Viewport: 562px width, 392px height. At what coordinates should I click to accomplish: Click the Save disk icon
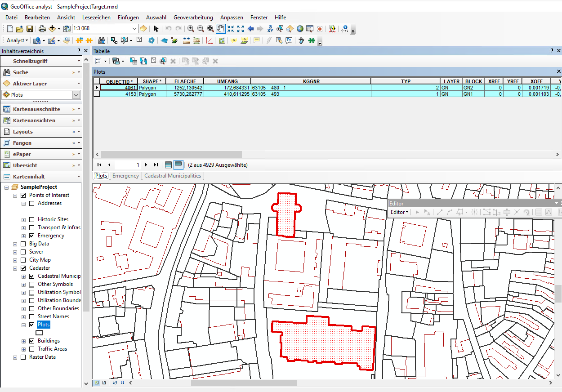click(x=30, y=29)
